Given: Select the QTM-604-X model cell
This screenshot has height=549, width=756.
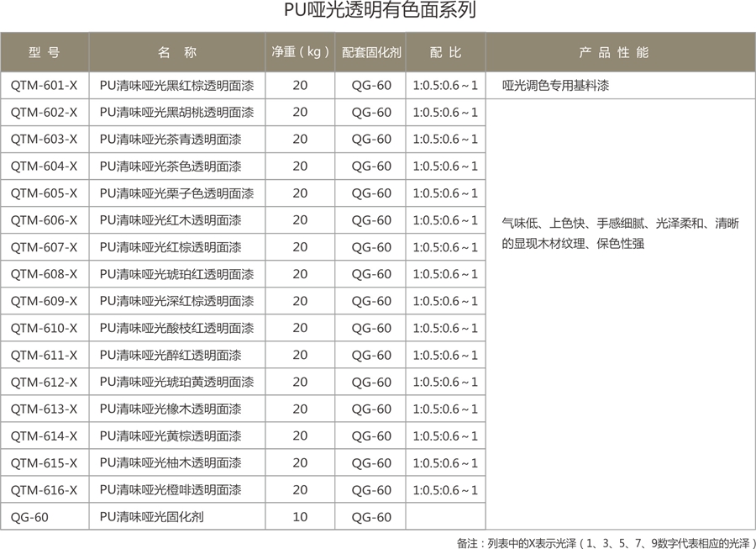Looking at the screenshot, I should coord(45,166).
